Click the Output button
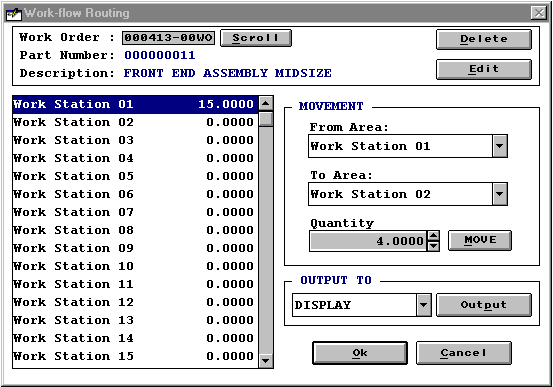The image size is (553, 387). (484, 304)
